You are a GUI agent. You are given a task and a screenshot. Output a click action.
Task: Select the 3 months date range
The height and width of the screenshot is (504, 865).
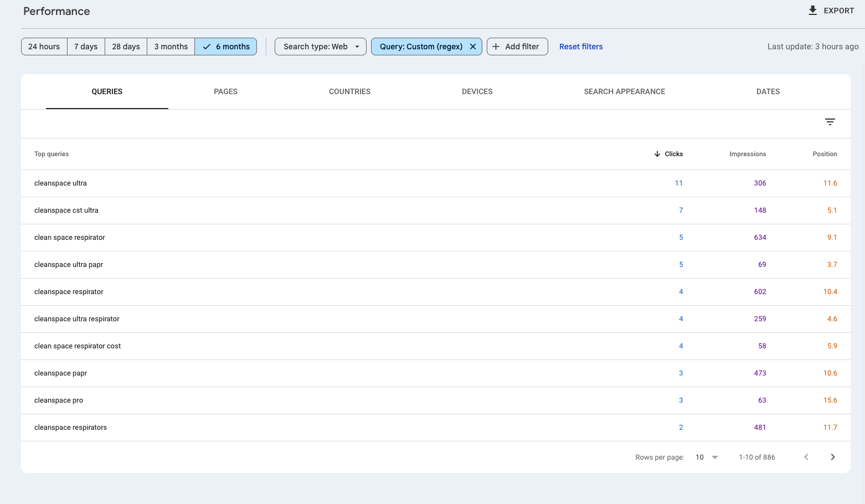pos(171,47)
